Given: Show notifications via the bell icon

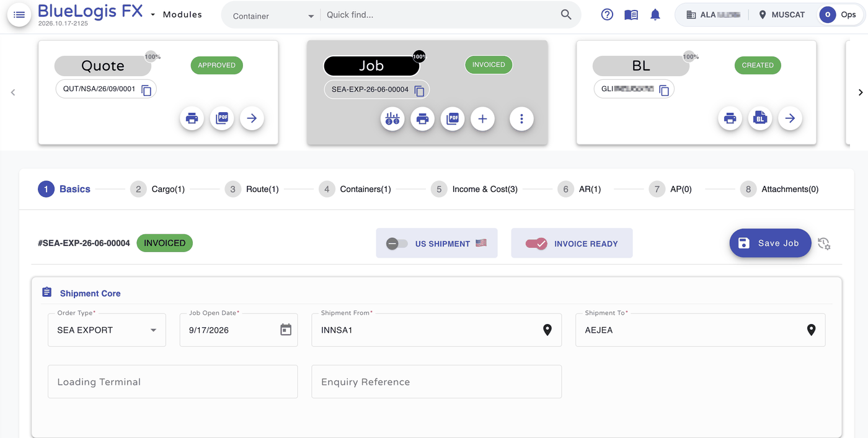Looking at the screenshot, I should pos(655,15).
